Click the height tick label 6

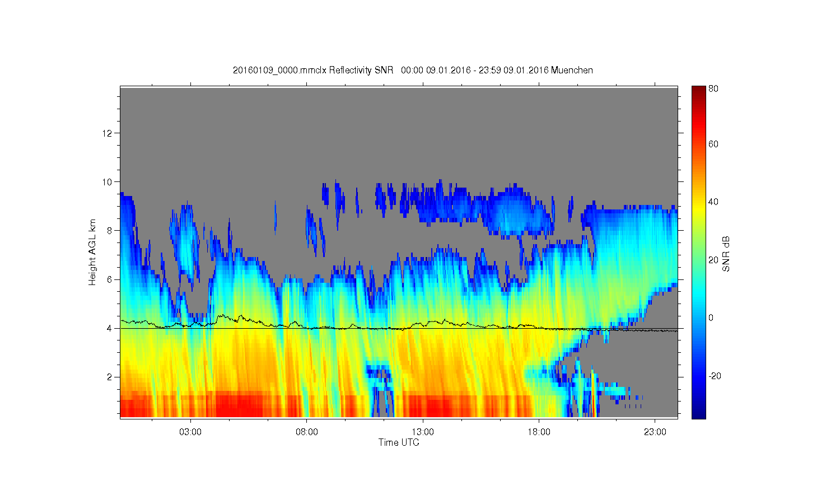pos(110,279)
